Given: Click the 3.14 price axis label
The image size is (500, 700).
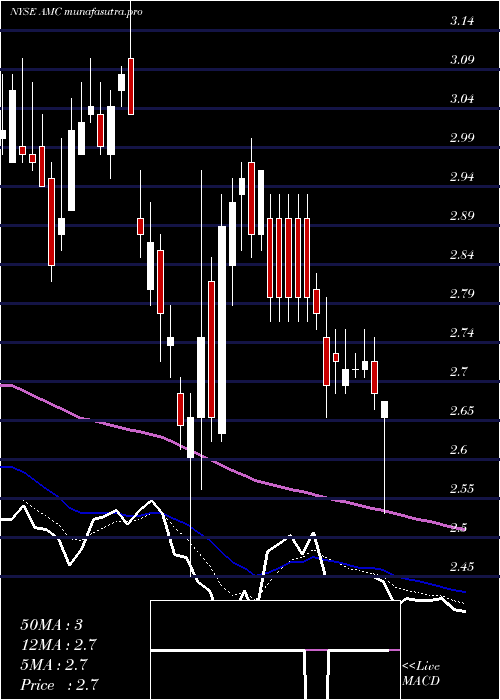Looking at the screenshot, I should tap(462, 21).
